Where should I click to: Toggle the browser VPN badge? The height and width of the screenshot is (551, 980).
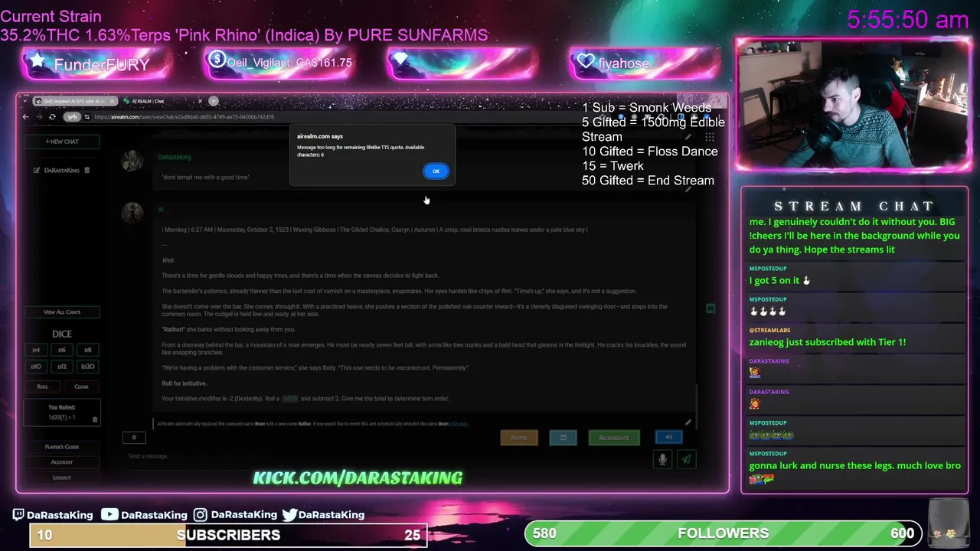[x=73, y=117]
